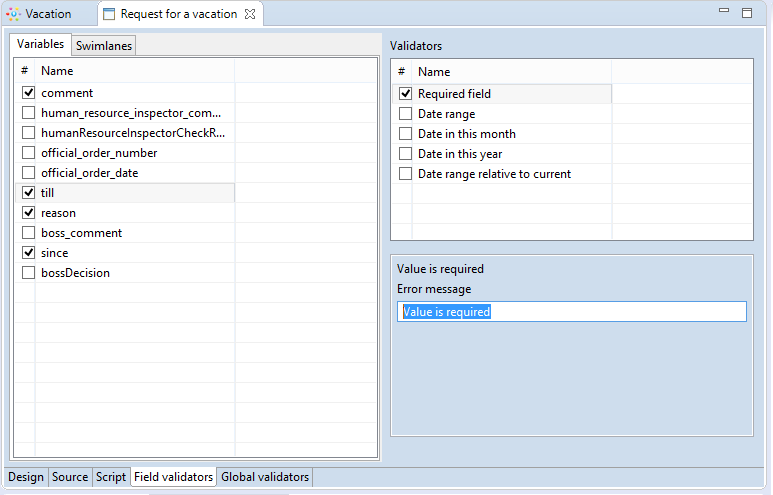
Task: Enable Date in this month validator
Action: 405,134
